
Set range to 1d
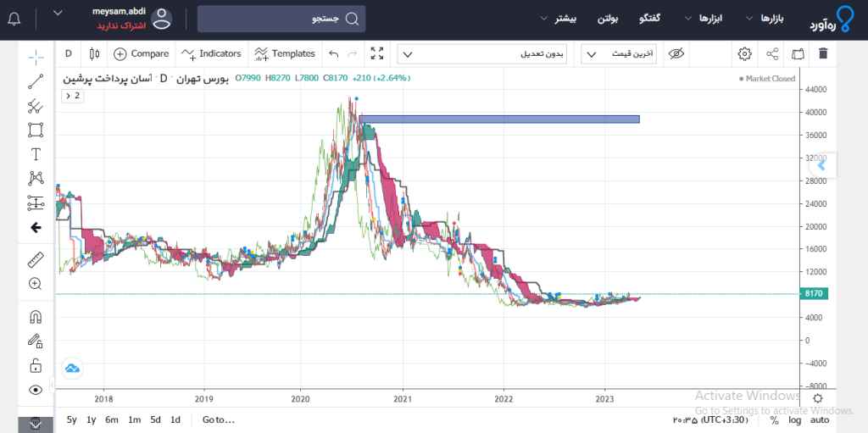point(175,419)
